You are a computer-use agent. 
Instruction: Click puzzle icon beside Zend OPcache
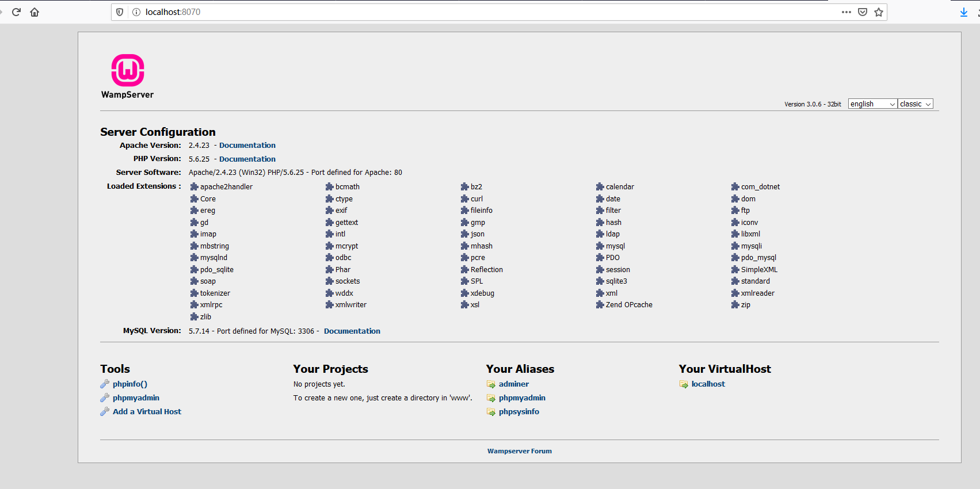[600, 305]
